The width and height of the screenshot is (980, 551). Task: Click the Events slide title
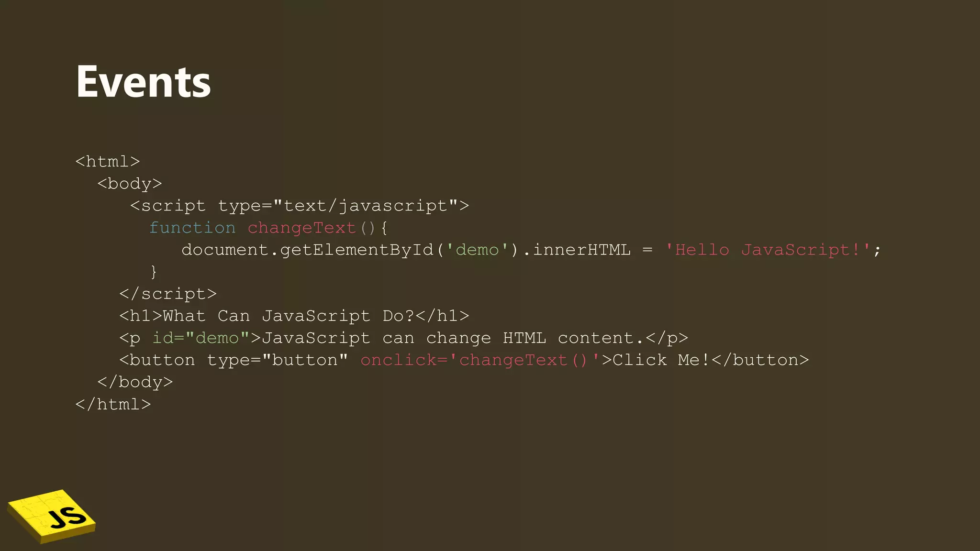[x=143, y=82]
